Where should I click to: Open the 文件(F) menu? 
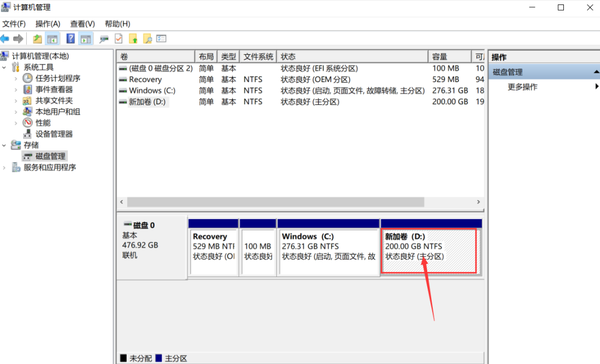pyautogui.click(x=14, y=24)
